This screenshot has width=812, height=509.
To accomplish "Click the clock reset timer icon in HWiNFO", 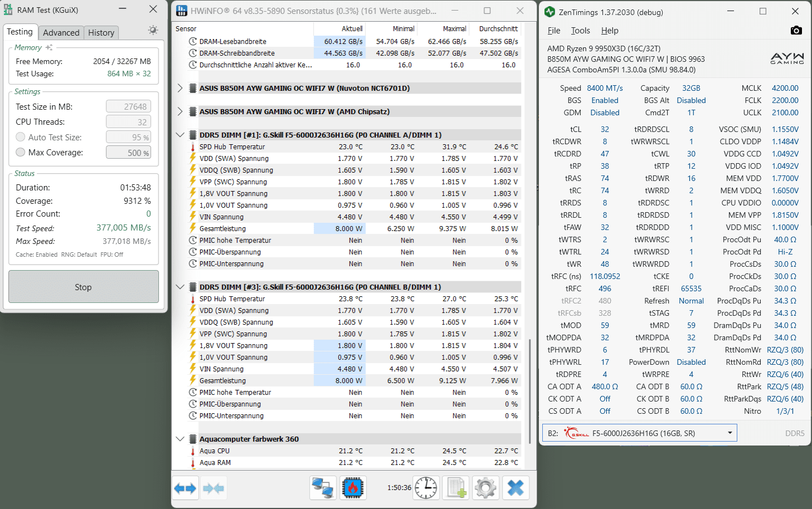I will (426, 488).
